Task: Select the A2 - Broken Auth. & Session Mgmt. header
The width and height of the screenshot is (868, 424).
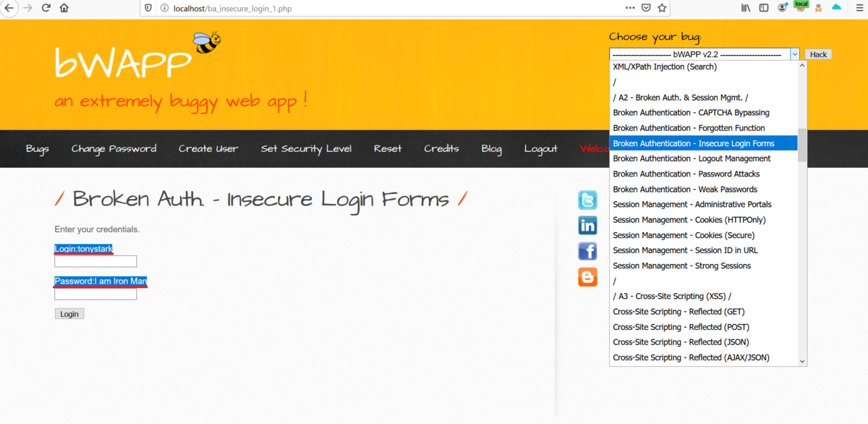Action: 704,98
